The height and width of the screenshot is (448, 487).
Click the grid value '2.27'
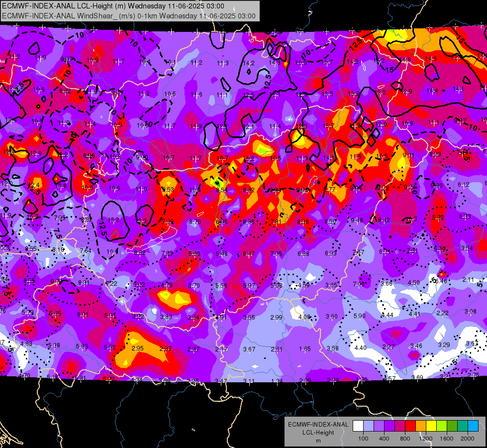pos(389,346)
